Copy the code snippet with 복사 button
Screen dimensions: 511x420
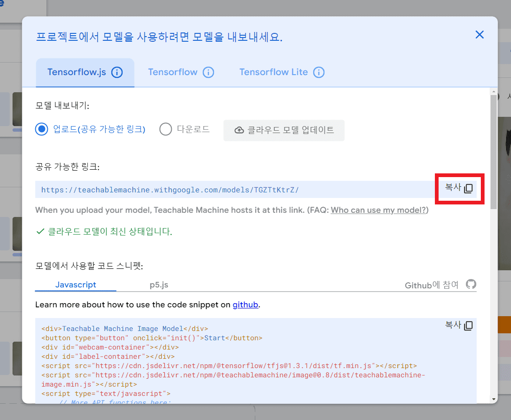[459, 325]
